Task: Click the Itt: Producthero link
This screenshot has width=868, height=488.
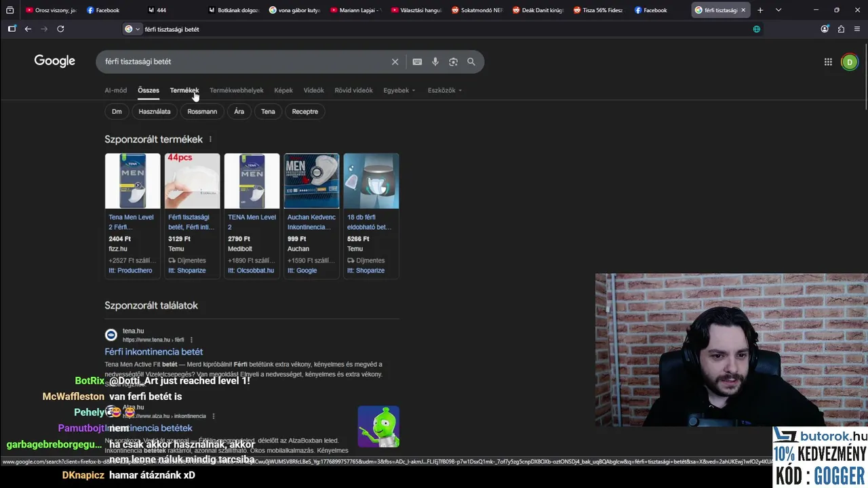Action: pyautogui.click(x=130, y=270)
